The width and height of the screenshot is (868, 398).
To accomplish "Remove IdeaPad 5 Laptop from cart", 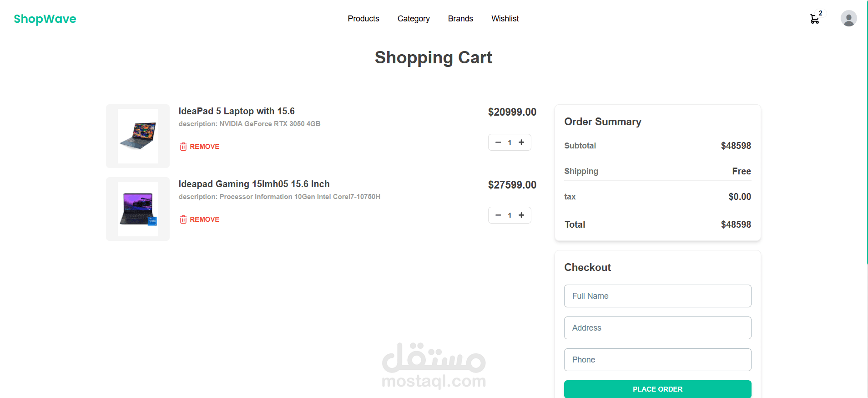I will (200, 147).
